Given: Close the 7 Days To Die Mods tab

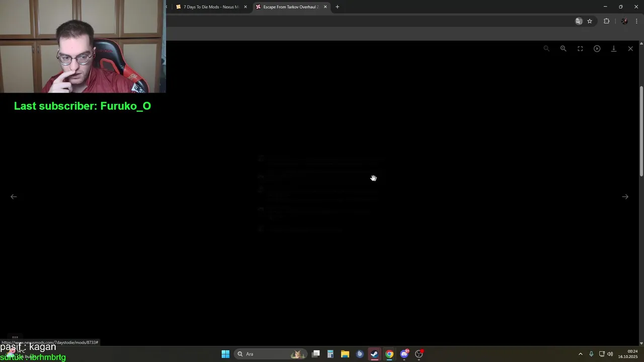Looking at the screenshot, I should click(246, 7).
